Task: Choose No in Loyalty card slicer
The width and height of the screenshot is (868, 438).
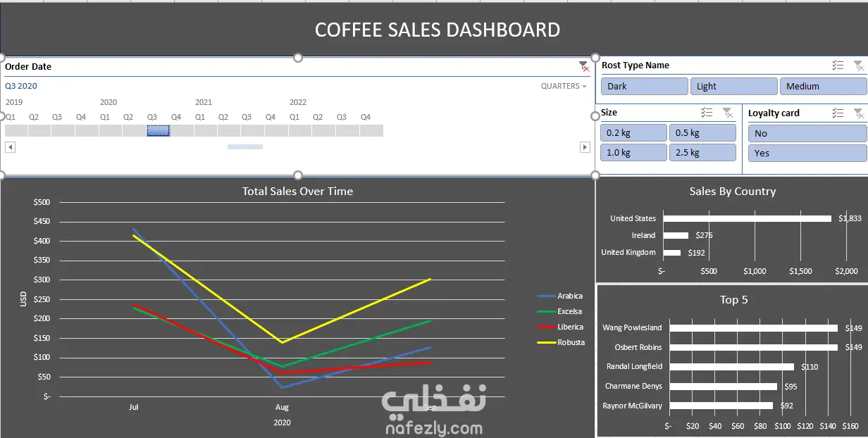Action: tap(807, 133)
